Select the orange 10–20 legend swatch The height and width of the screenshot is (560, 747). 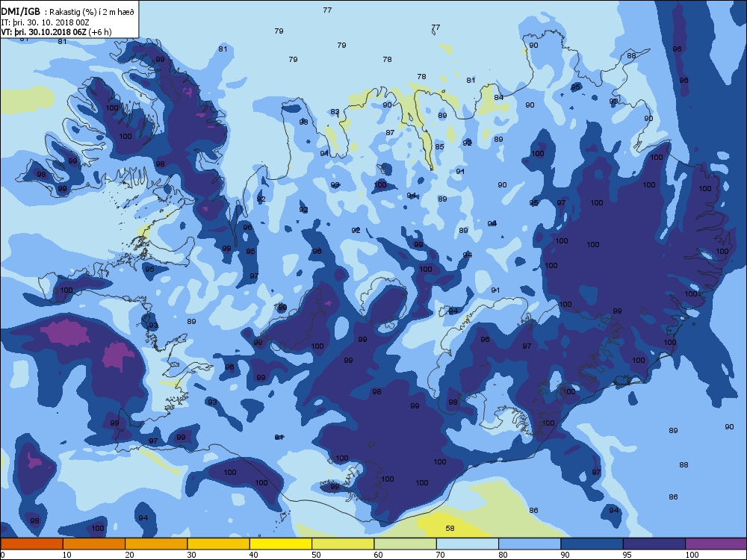[x=94, y=544]
